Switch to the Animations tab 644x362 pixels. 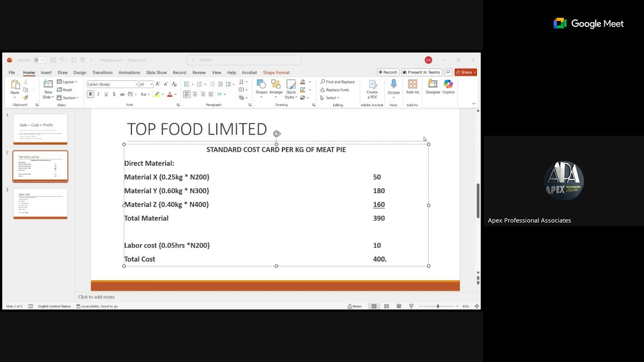pyautogui.click(x=129, y=72)
